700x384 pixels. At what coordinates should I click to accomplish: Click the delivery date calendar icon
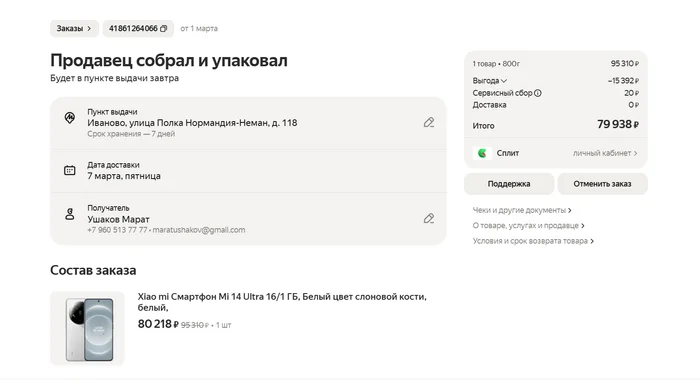[x=70, y=170]
